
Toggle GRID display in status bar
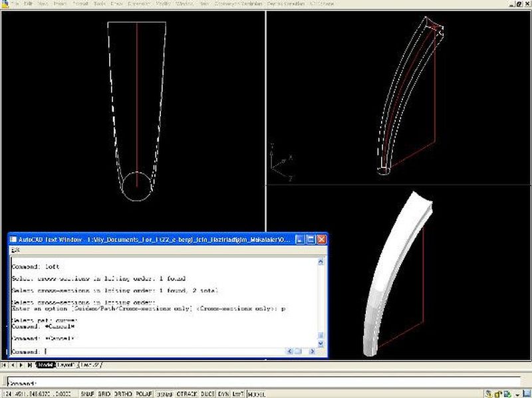click(x=105, y=394)
